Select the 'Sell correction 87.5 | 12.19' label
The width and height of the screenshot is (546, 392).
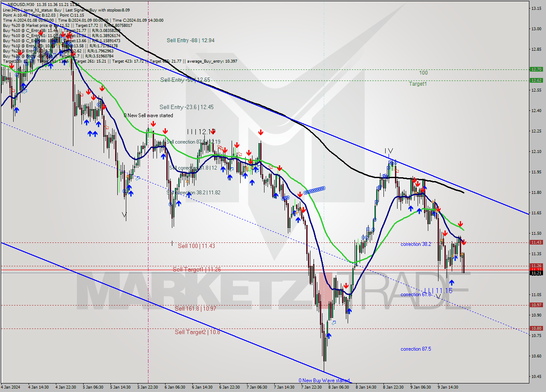(x=193, y=141)
